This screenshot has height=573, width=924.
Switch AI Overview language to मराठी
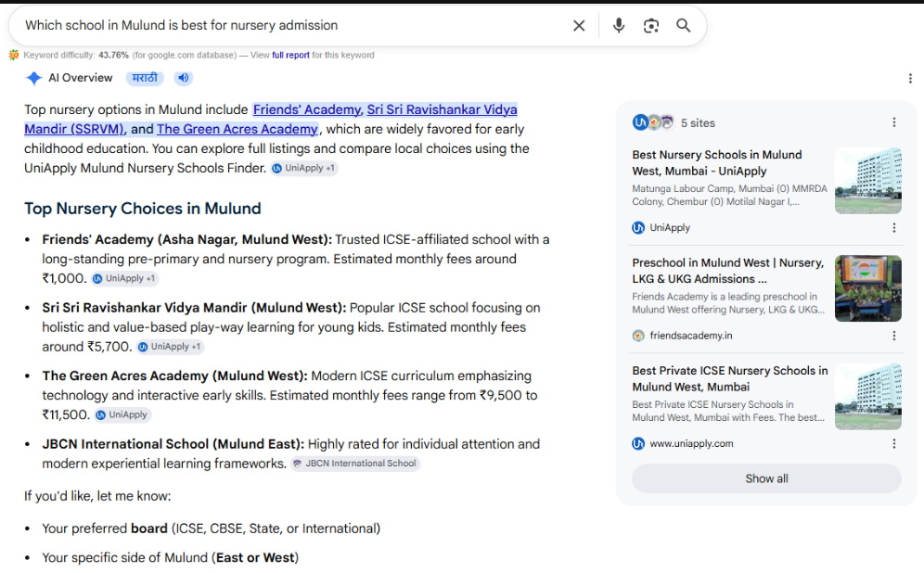(x=145, y=78)
